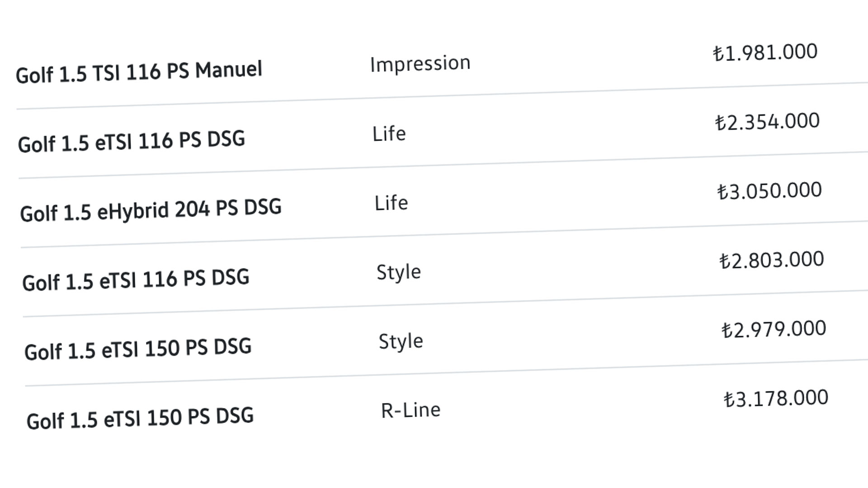Click the Style trim next to ₺2.979.000
Viewport: 868px width, 488px height.
[401, 342]
